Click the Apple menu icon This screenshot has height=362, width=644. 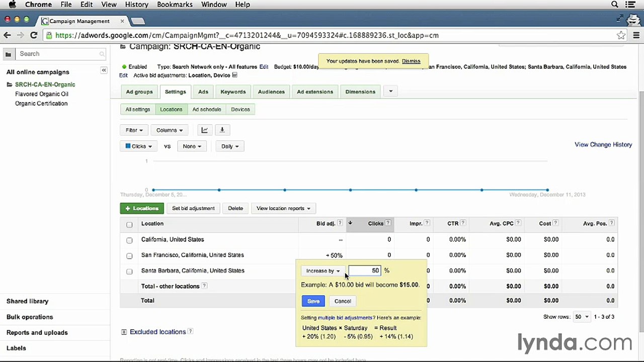(x=12, y=5)
